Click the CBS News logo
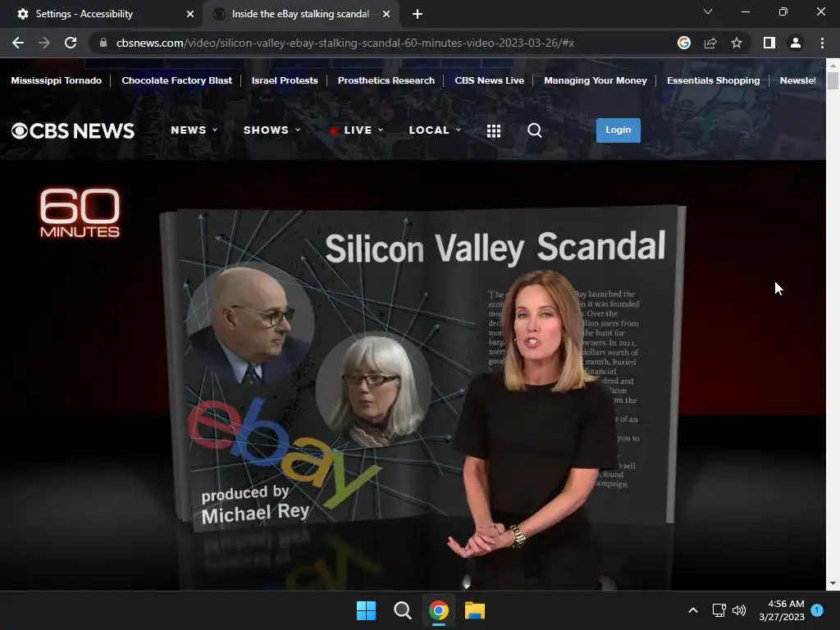This screenshot has width=840, height=630. click(x=73, y=130)
